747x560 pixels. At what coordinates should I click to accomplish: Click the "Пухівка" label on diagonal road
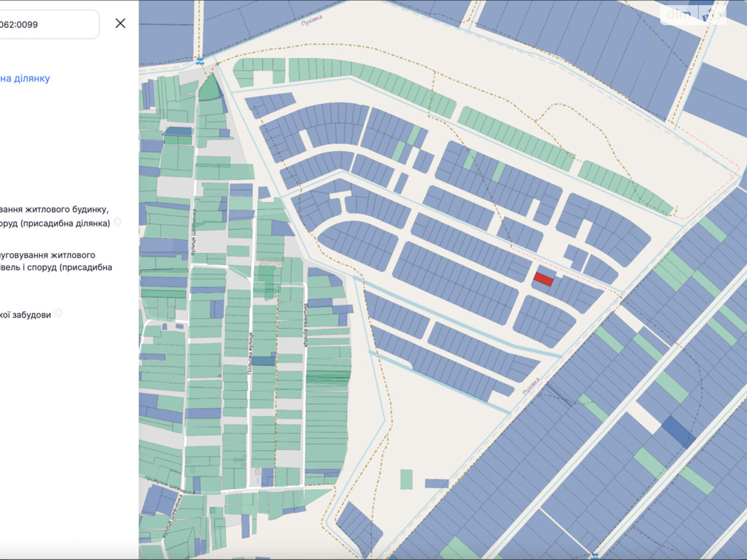click(531, 386)
